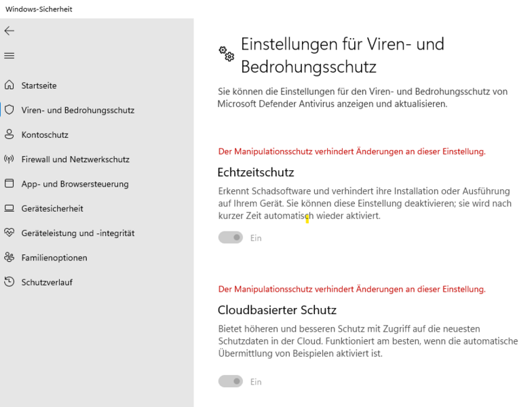
Task: Click the Firewall network signal icon
Action: point(9,159)
